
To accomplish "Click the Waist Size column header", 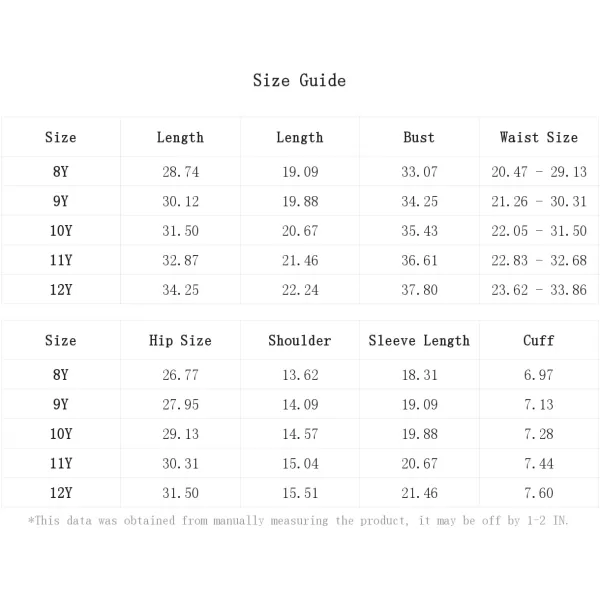I will coord(539,137).
